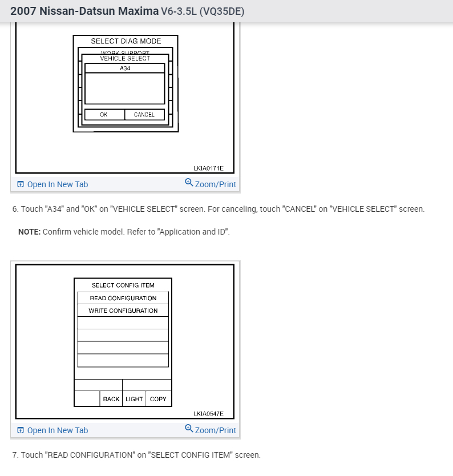Click V6-3.5L (VQ35DE) engine text in header
This screenshot has height=476, width=453.
pyautogui.click(x=203, y=11)
